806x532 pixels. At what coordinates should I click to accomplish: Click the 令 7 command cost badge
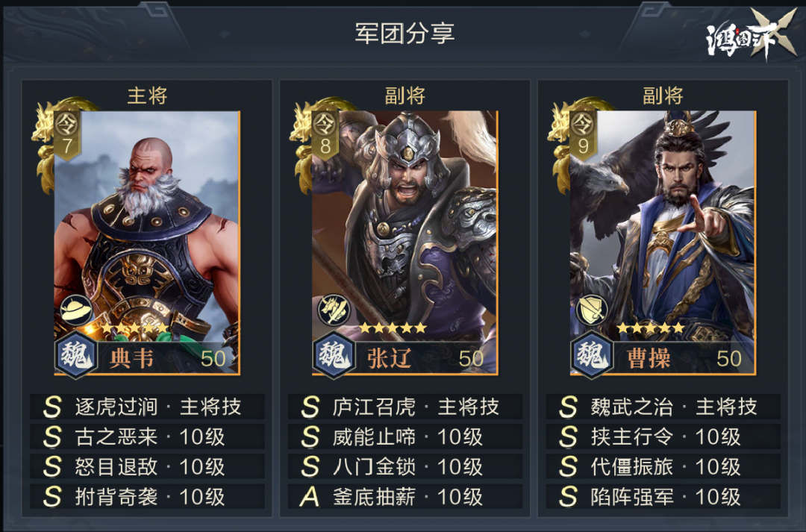pos(67,134)
